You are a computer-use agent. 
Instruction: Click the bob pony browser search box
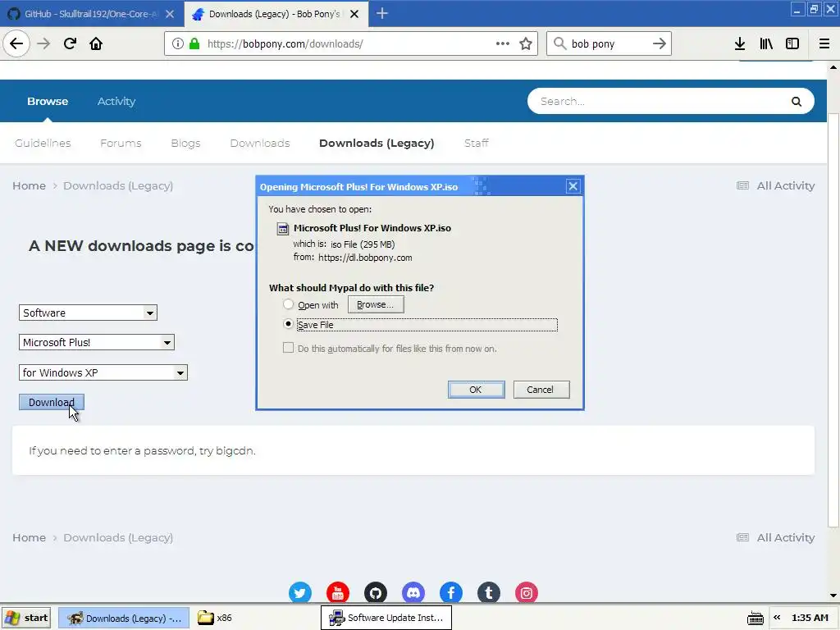pyautogui.click(x=608, y=44)
